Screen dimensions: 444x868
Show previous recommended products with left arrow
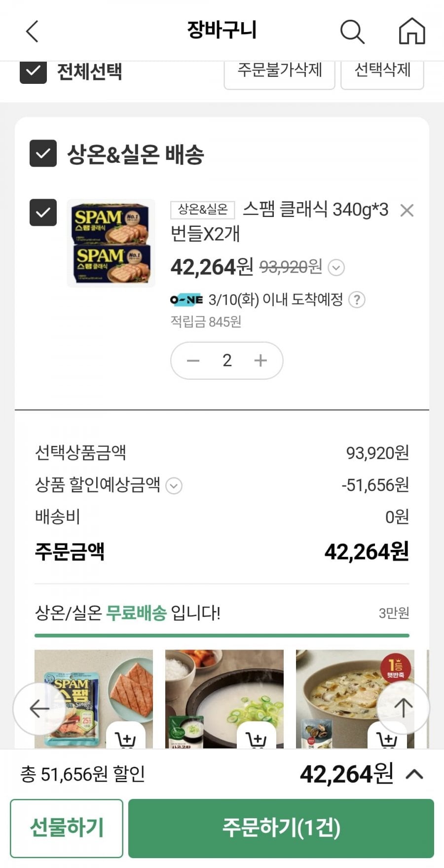pyautogui.click(x=38, y=709)
